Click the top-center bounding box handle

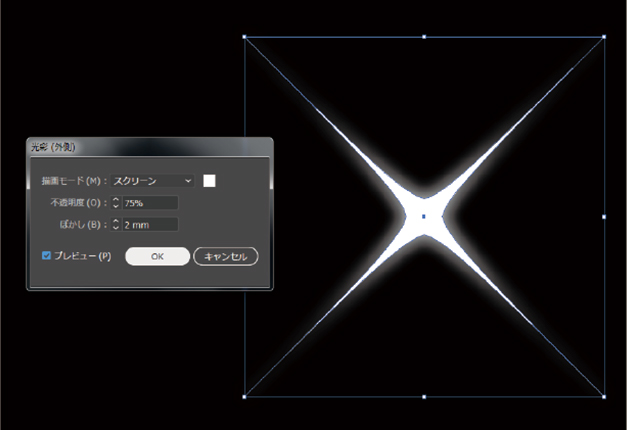(424, 37)
